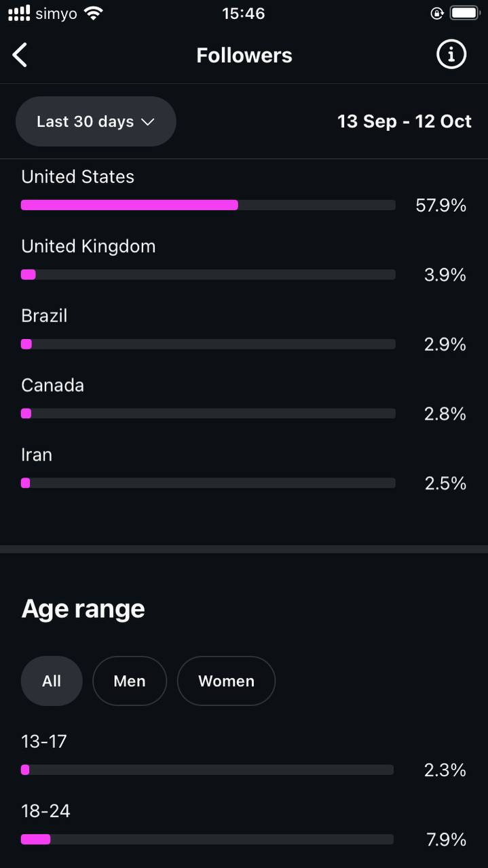The image size is (488, 868).
Task: Open the Last 30 days dropdown
Action: click(x=95, y=121)
